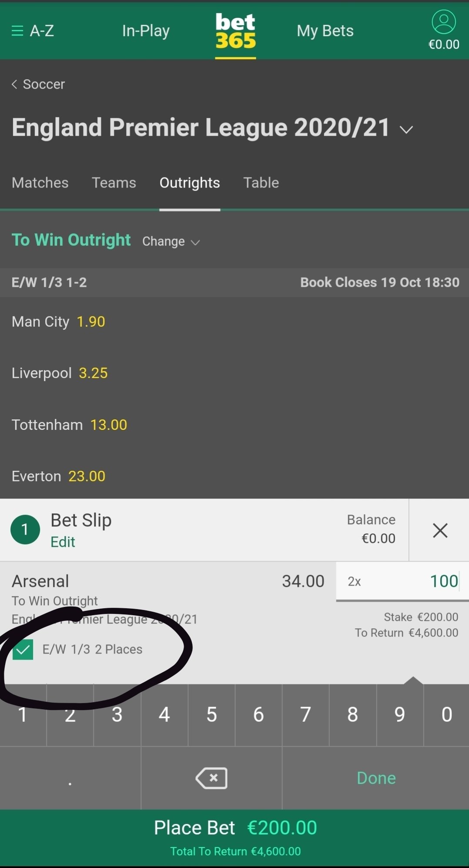Uncheck the E/W 1/3 2 Places checkbox
Image resolution: width=469 pixels, height=868 pixels.
pyautogui.click(x=23, y=650)
